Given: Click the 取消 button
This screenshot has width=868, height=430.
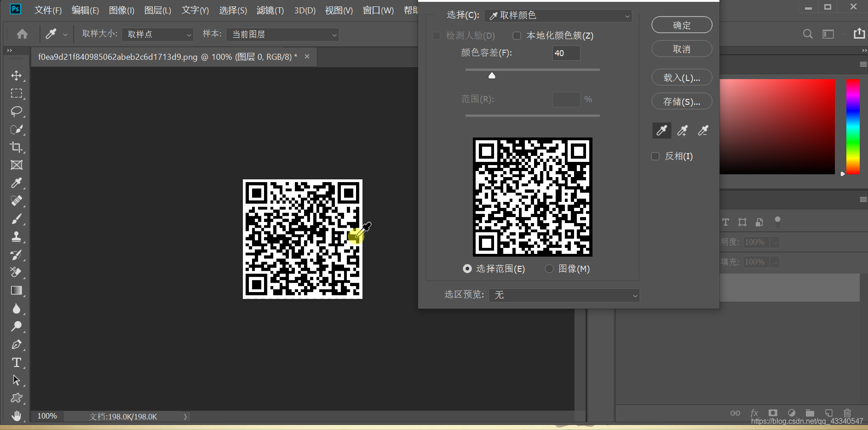Looking at the screenshot, I should (x=682, y=49).
